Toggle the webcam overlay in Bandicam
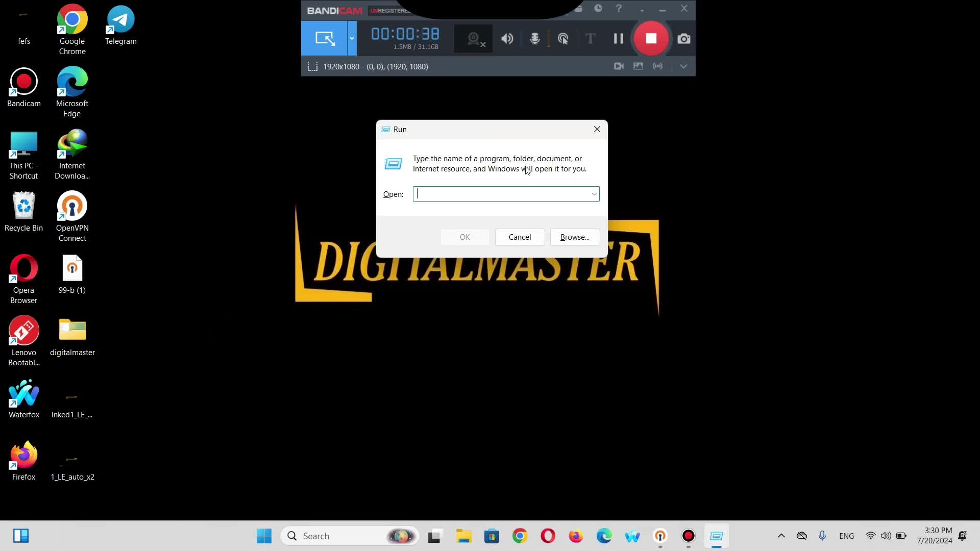This screenshot has width=980, height=551. 474,39
